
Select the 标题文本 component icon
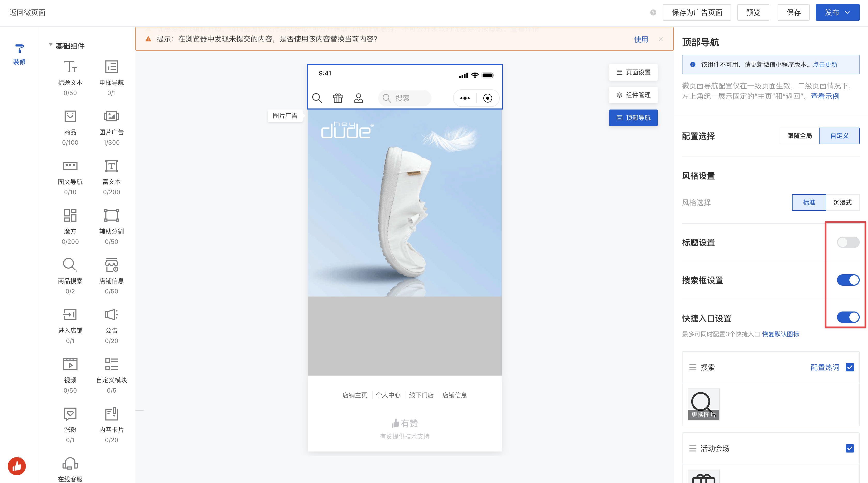[x=70, y=67]
